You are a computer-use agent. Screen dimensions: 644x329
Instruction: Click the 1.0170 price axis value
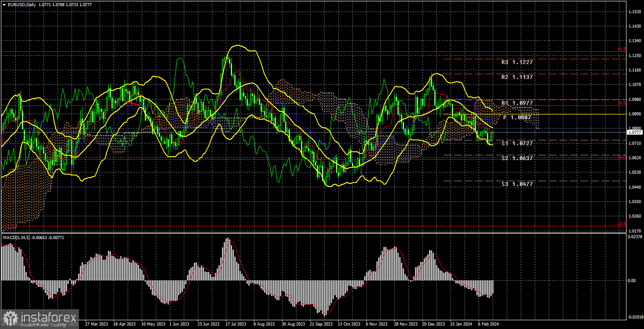[x=634, y=231]
